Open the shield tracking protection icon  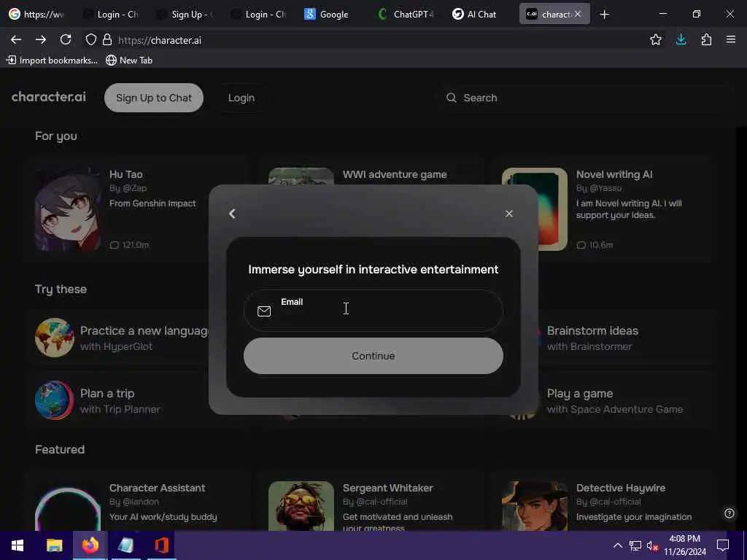(91, 40)
